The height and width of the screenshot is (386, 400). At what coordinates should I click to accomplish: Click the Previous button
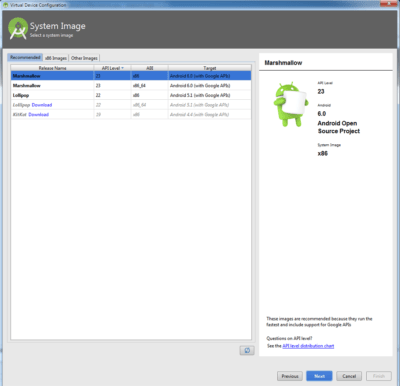coord(290,376)
